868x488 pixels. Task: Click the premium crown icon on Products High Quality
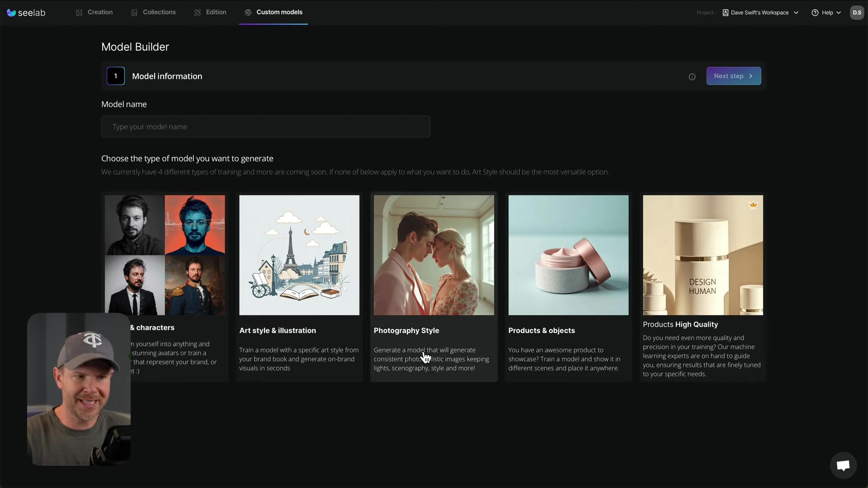[x=753, y=205]
